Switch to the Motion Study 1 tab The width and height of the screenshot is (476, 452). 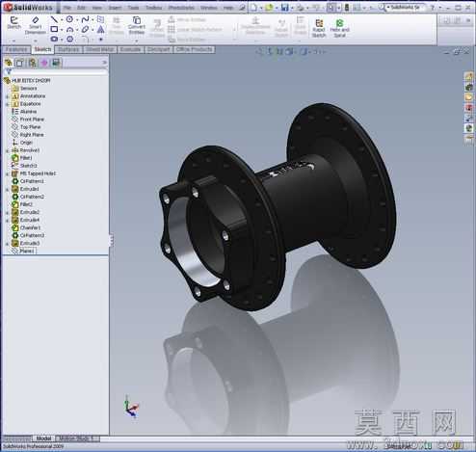click(77, 439)
